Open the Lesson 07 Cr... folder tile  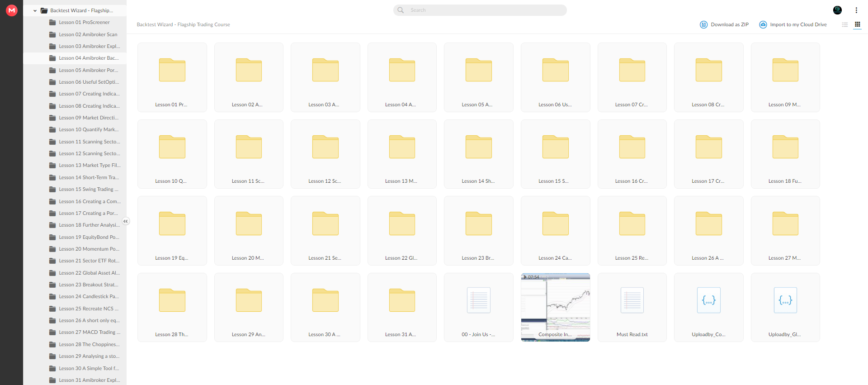pos(632,77)
